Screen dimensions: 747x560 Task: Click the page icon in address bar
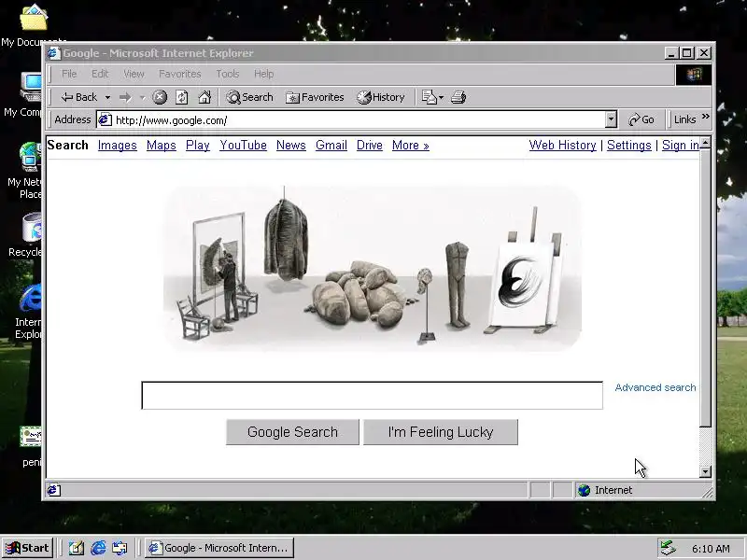click(x=105, y=120)
